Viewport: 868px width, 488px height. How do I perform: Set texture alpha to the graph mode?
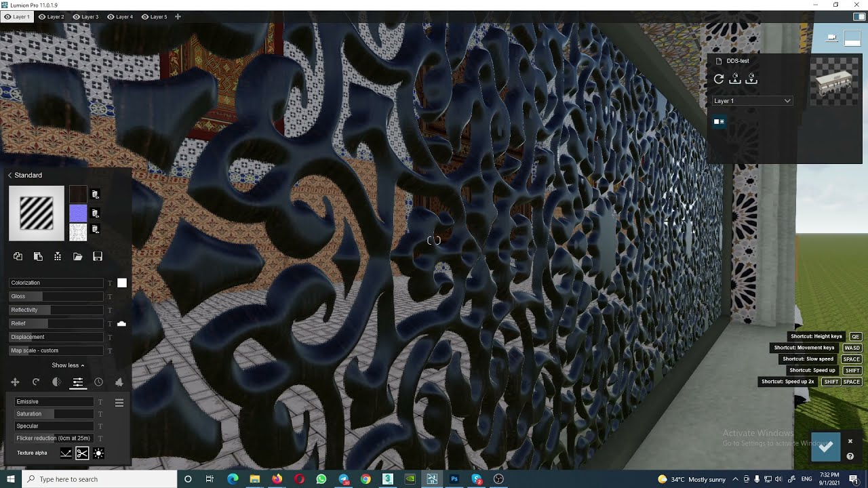pos(66,453)
